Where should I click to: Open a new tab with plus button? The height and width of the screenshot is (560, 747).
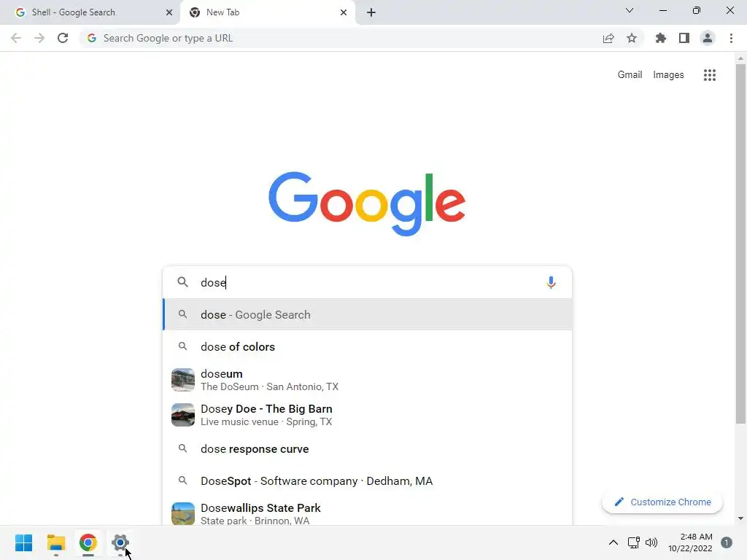click(x=371, y=12)
